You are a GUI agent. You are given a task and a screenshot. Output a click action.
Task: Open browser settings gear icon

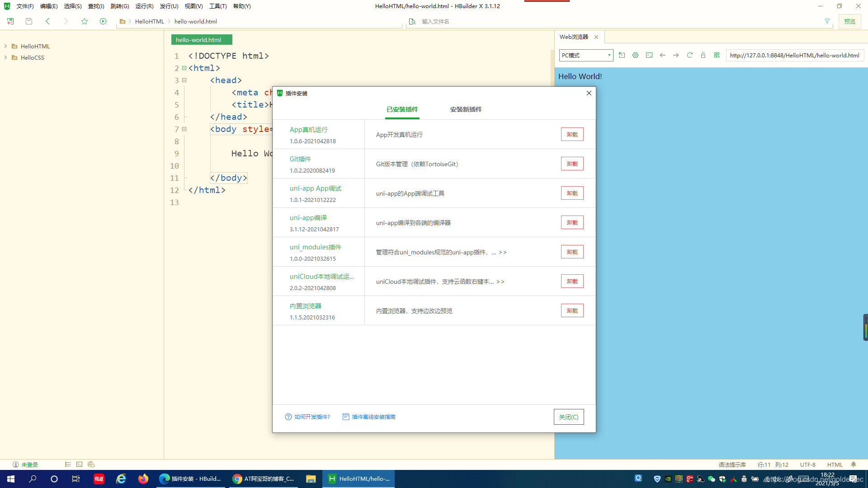click(x=636, y=55)
